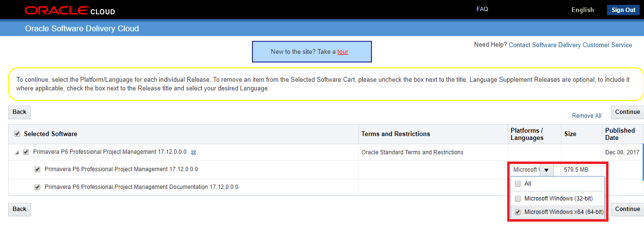Image resolution: width=644 pixels, height=250 pixels.
Task: Change language from English
Action: click(583, 10)
